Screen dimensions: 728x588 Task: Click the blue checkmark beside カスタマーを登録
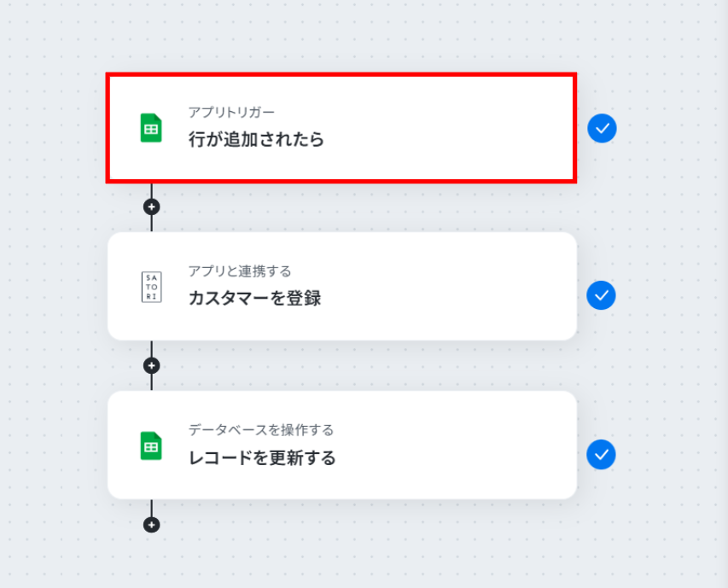(x=602, y=295)
